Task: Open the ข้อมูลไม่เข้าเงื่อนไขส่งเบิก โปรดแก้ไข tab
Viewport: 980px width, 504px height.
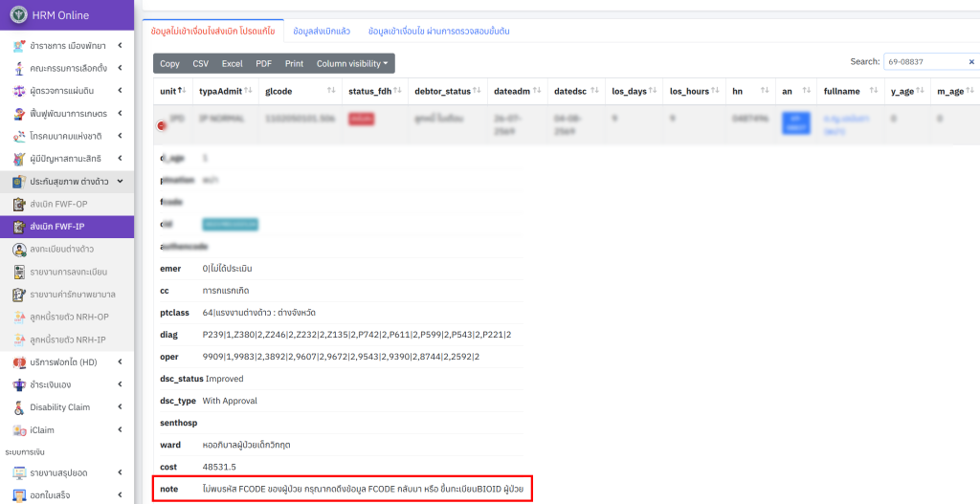Action: [212, 31]
